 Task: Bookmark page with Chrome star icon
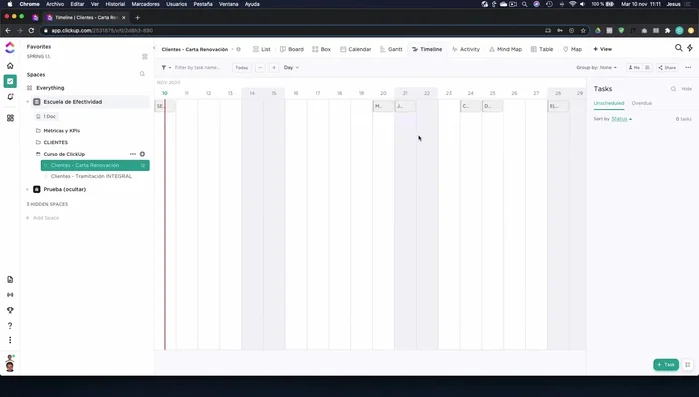(583, 30)
